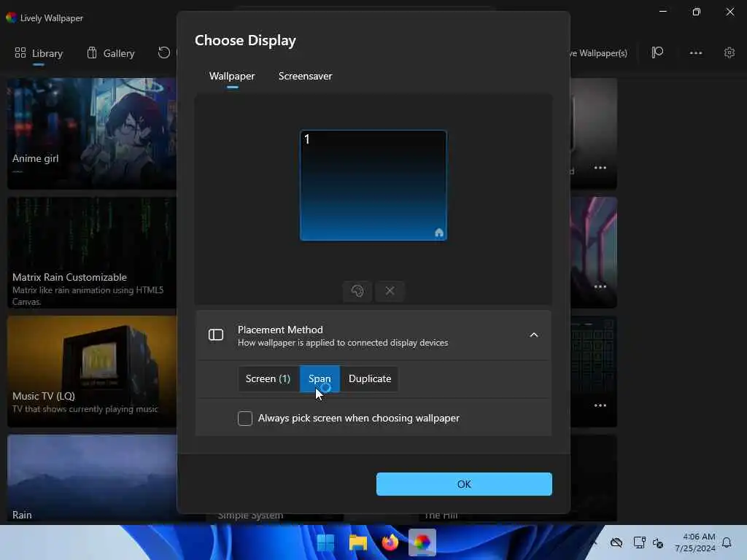Choose the Rain wallpaper tile
The image size is (747, 560).
tap(92, 478)
